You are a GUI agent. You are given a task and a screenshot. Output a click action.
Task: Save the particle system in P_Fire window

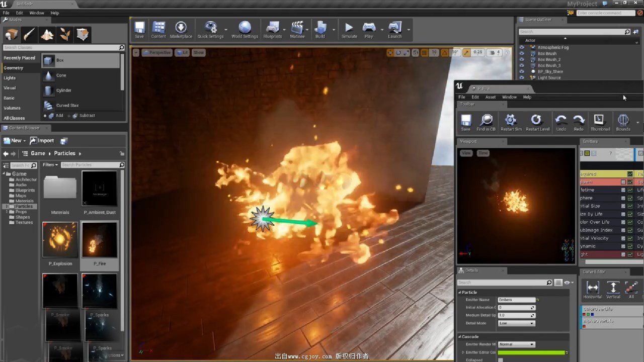pos(466,123)
